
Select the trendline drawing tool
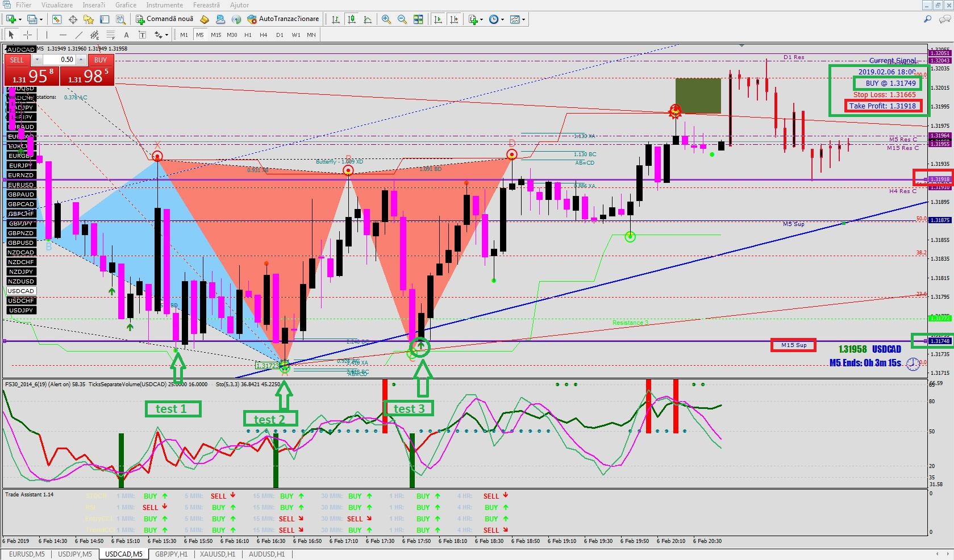tap(79, 35)
